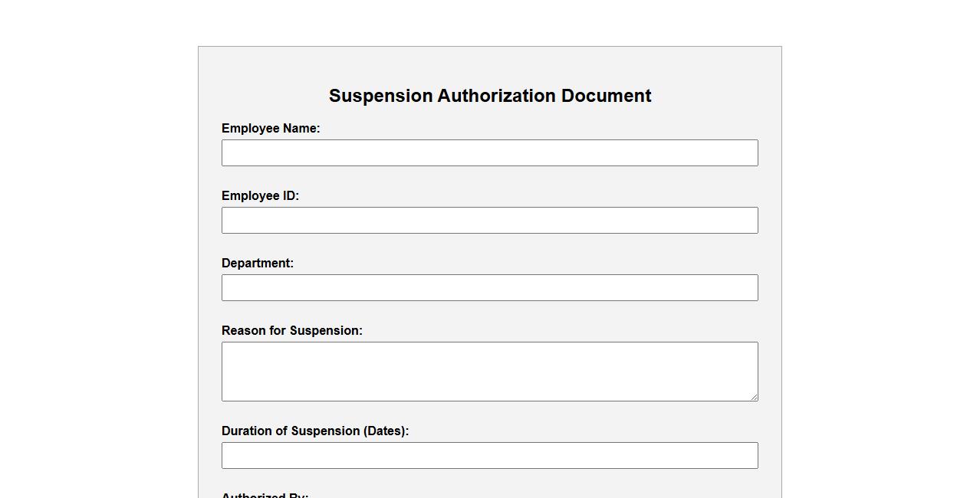
Task: Click the word 'Authorization' in the title
Action: [496, 96]
